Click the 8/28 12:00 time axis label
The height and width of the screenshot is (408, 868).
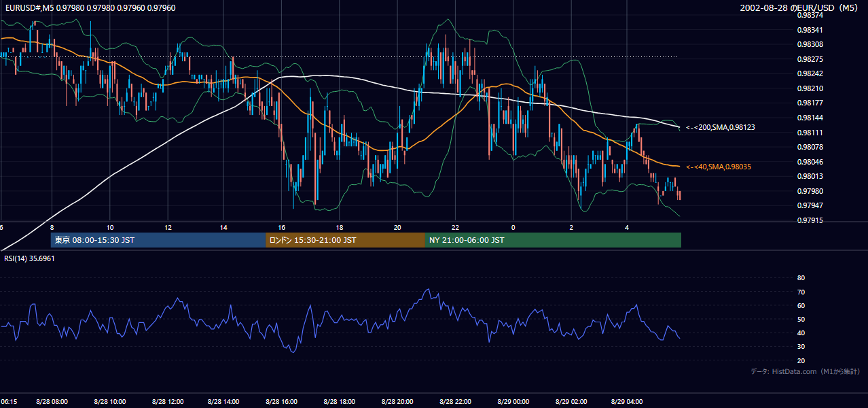click(x=168, y=401)
